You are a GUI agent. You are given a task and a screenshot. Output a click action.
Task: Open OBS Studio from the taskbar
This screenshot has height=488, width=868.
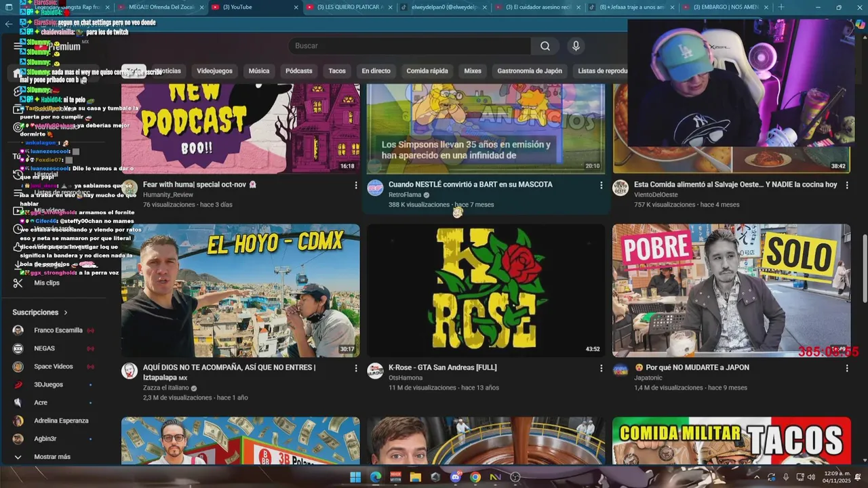515,477
